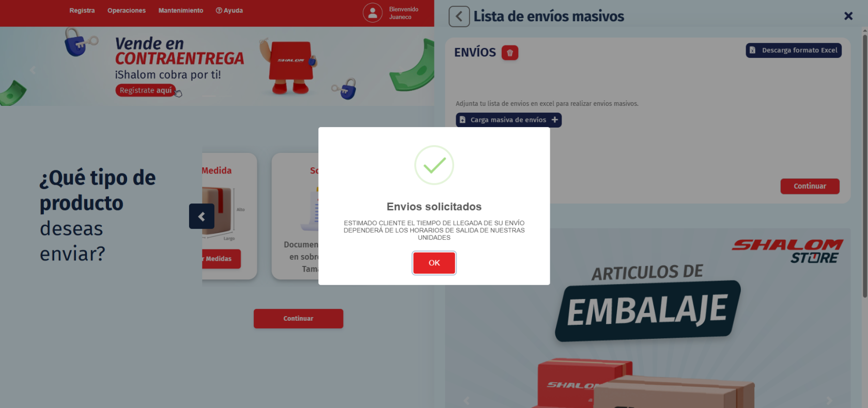Screen dimensions: 868x408
Task: Close the Lista de envíos masivos panel
Action: (x=848, y=16)
